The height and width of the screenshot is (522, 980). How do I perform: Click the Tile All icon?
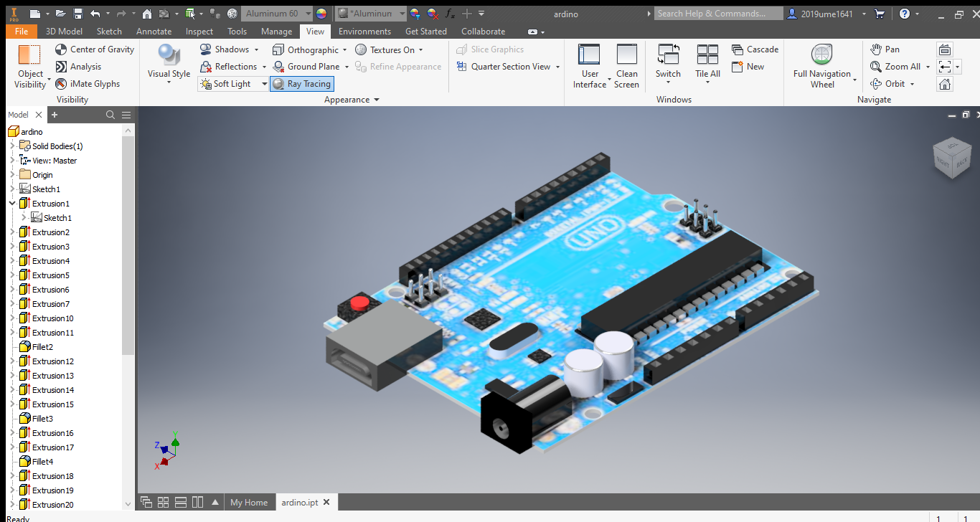(x=707, y=55)
